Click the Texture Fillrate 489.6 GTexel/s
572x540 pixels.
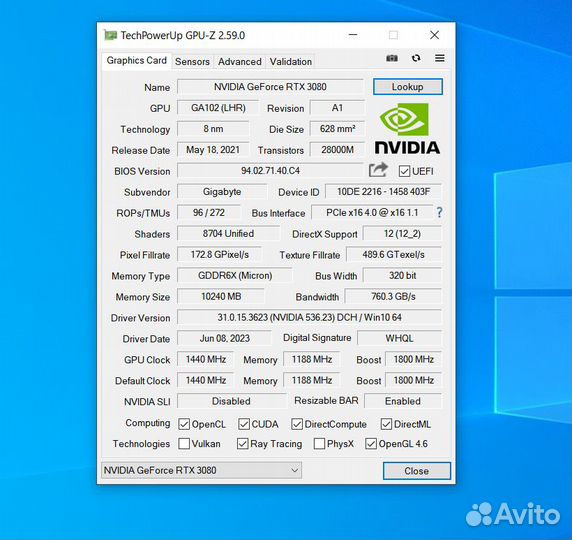[394, 255]
